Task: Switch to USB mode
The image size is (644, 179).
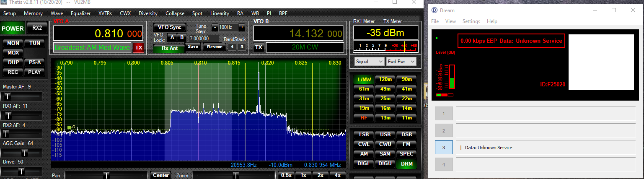Action: (385, 135)
